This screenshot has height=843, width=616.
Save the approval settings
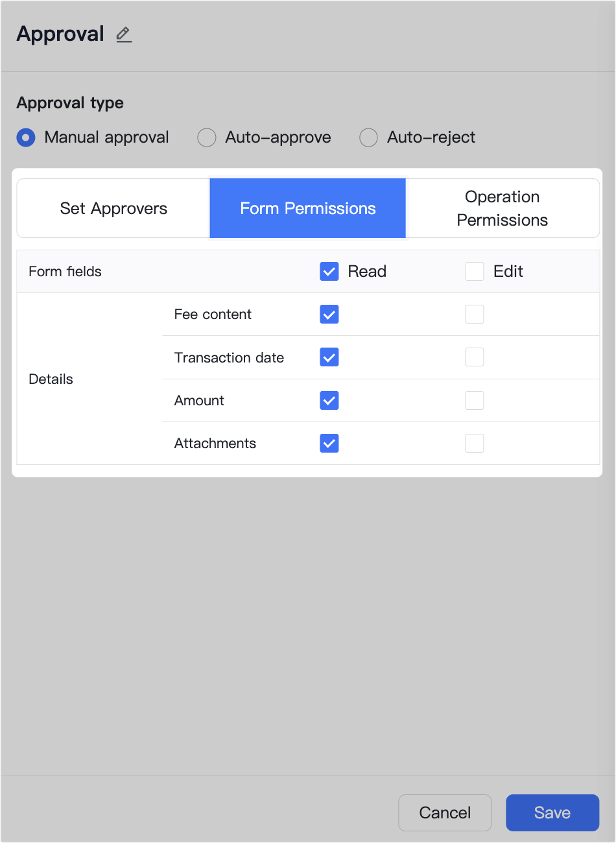pyautogui.click(x=552, y=813)
